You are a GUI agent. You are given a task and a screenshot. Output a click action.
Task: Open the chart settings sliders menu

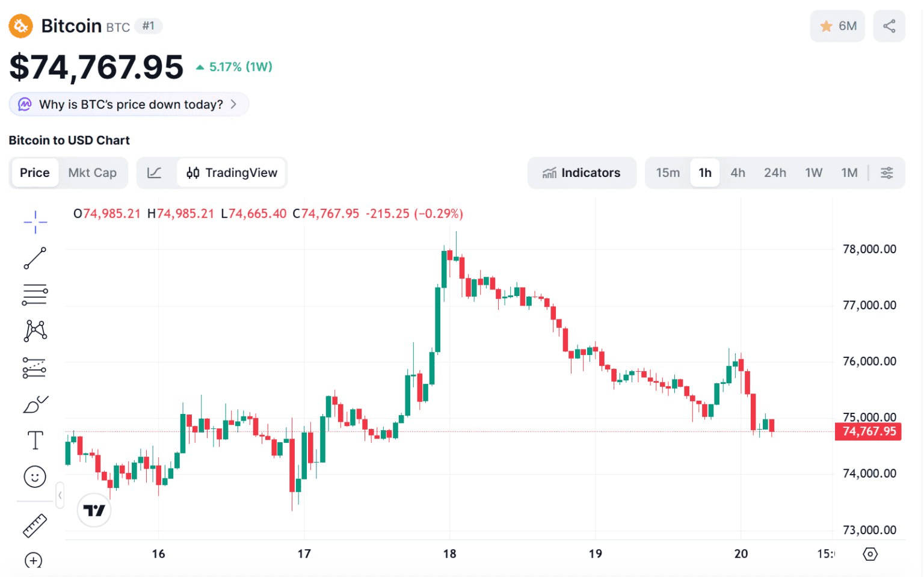tap(887, 173)
